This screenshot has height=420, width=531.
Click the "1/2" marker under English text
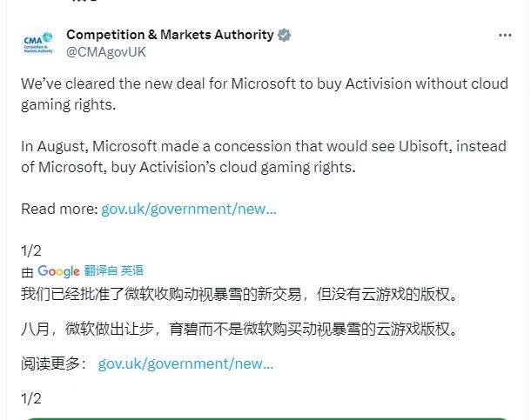point(30,250)
